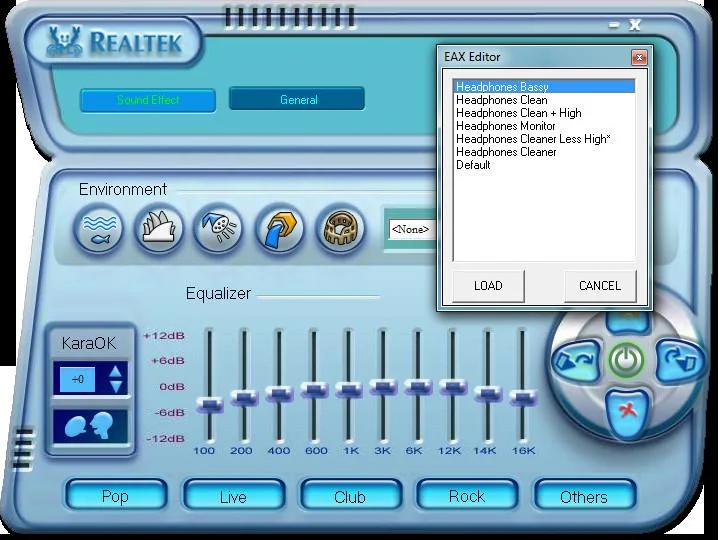
Task: Select the sewer pipe environment icon
Action: pyautogui.click(x=280, y=228)
